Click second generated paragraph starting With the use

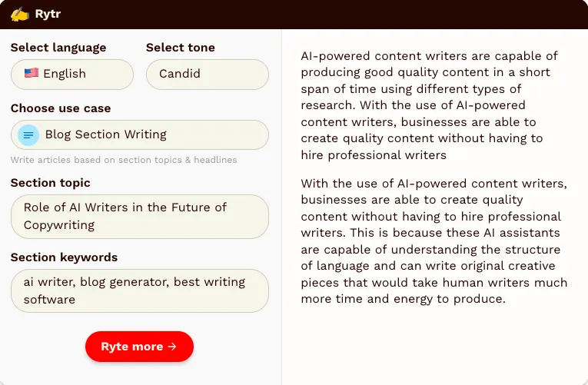click(434, 241)
